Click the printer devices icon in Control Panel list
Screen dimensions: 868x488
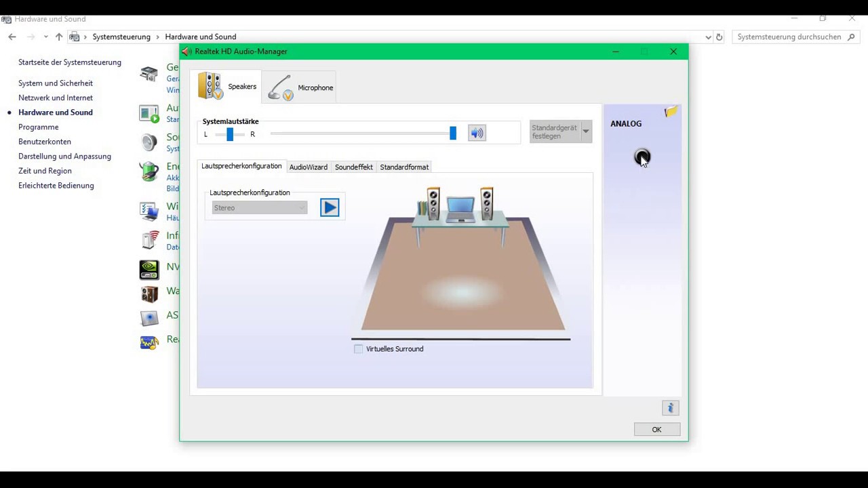pyautogui.click(x=149, y=74)
